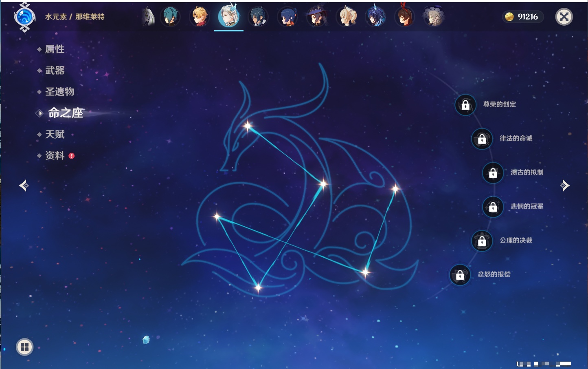Select the witch-hat character avatar
This screenshot has width=588, height=369.
tap(317, 17)
